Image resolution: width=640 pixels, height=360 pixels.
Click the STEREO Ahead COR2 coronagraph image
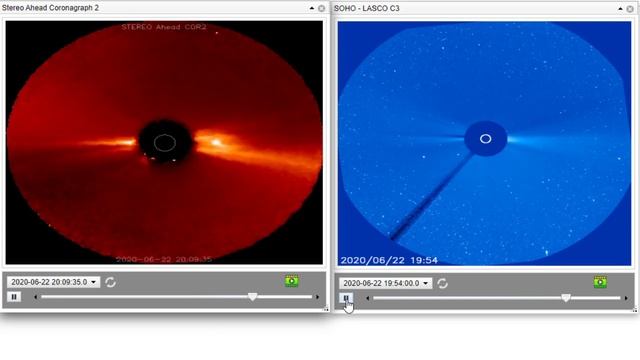click(x=164, y=142)
